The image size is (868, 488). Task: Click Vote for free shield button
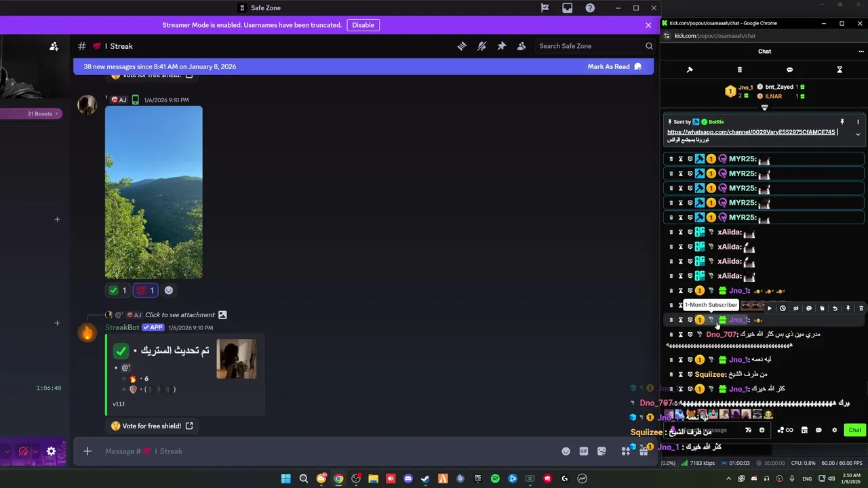coord(153,426)
